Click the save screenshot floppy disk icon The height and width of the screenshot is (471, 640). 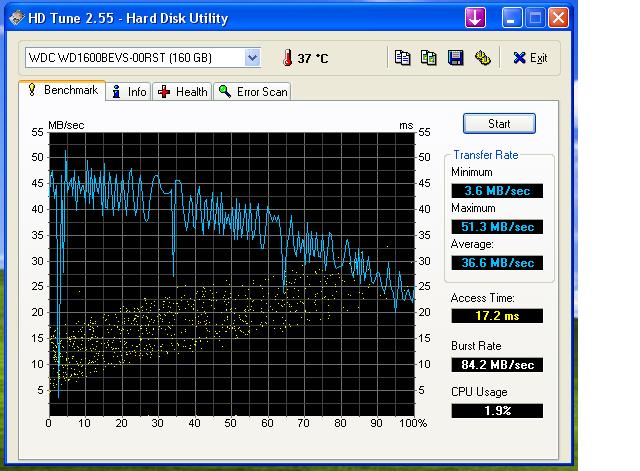coord(456,58)
